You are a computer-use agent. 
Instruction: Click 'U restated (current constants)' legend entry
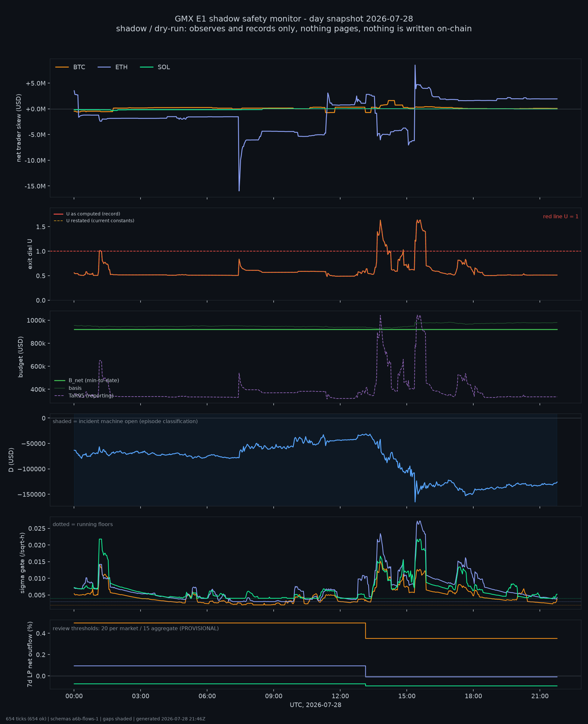[94, 220]
